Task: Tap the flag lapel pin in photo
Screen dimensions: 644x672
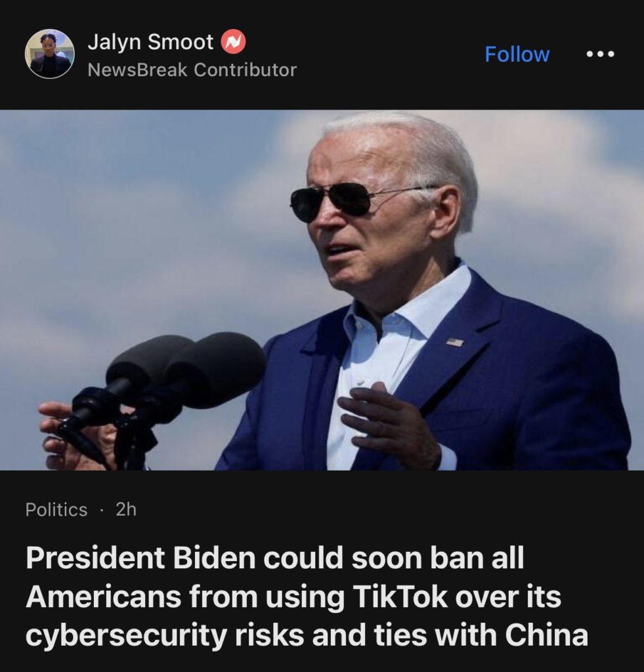Action: coord(454,342)
